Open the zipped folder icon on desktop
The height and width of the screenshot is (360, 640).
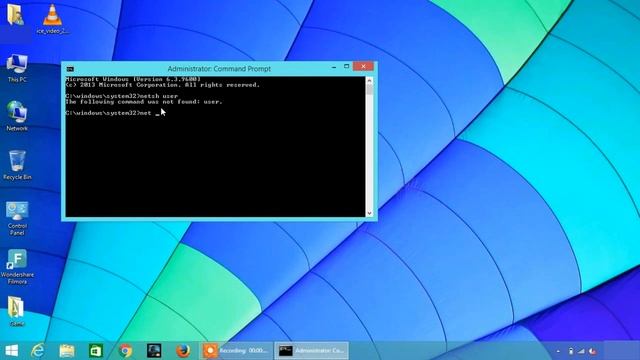click(x=16, y=311)
